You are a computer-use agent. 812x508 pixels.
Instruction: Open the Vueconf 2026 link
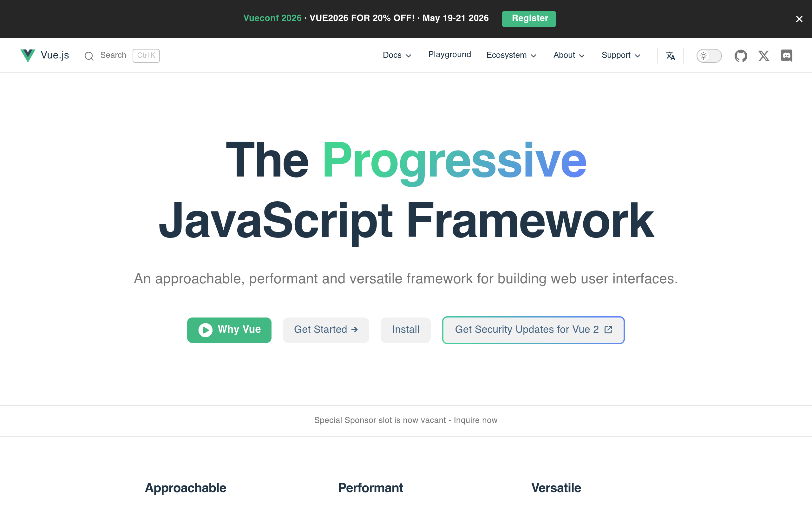pos(272,18)
